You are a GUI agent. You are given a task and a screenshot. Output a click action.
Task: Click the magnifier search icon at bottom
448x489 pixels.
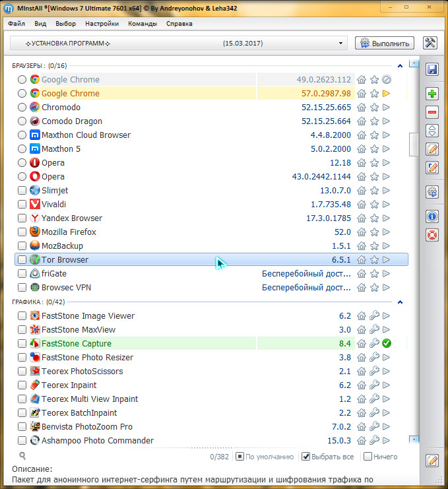pos(22,456)
